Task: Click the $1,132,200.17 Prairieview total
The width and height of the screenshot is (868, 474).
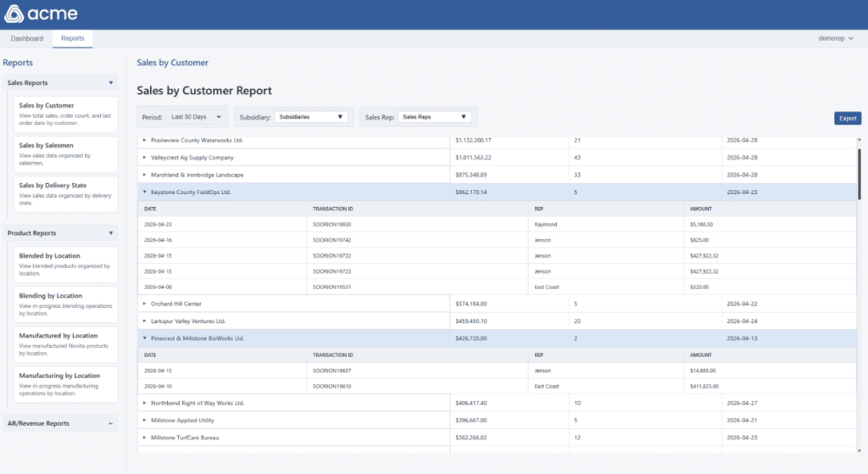Action: pos(473,140)
